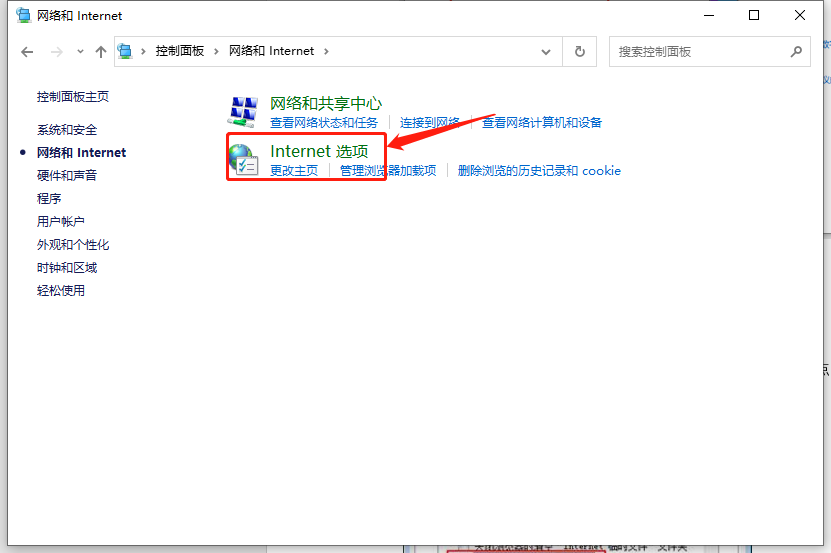Open 轻松使用 category
Screen dimensions: 831x553
tap(61, 291)
